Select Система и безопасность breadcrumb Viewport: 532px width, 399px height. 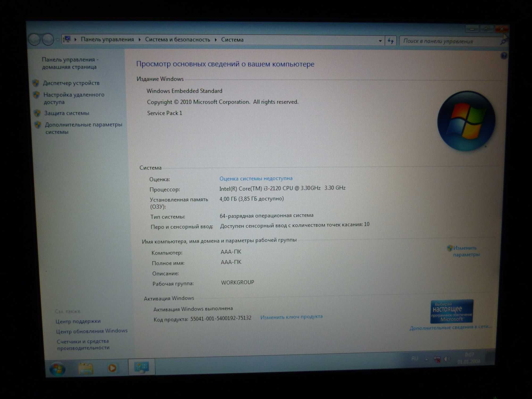click(177, 40)
